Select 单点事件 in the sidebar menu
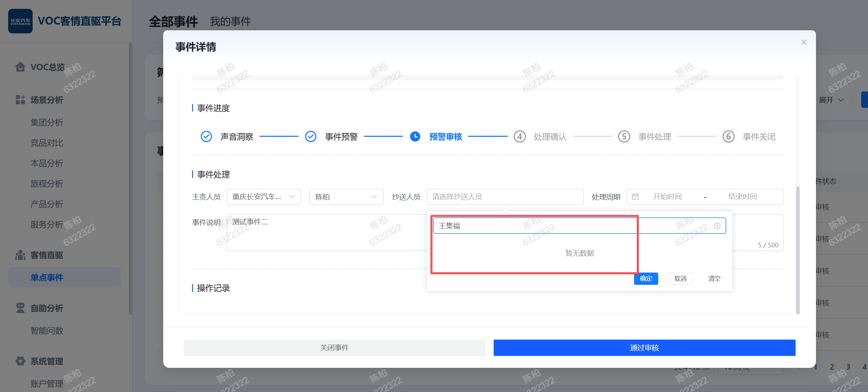The width and height of the screenshot is (868, 392). pyautogui.click(x=47, y=277)
